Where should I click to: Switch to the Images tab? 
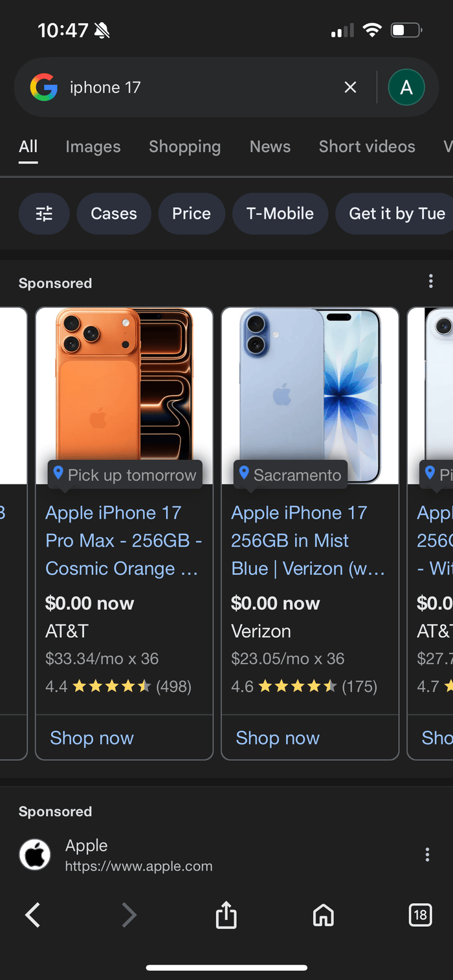pyautogui.click(x=93, y=147)
